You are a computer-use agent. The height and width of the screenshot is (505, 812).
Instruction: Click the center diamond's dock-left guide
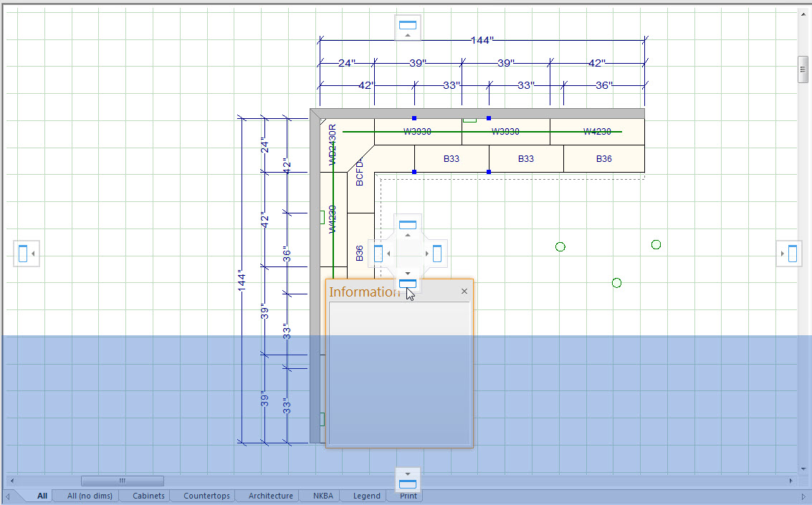point(379,254)
